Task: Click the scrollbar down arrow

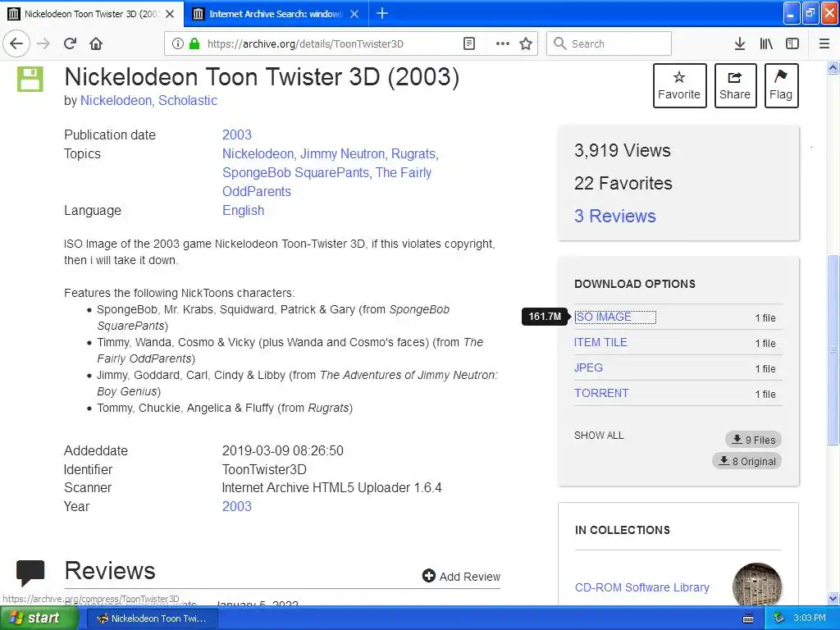Action: click(x=833, y=598)
